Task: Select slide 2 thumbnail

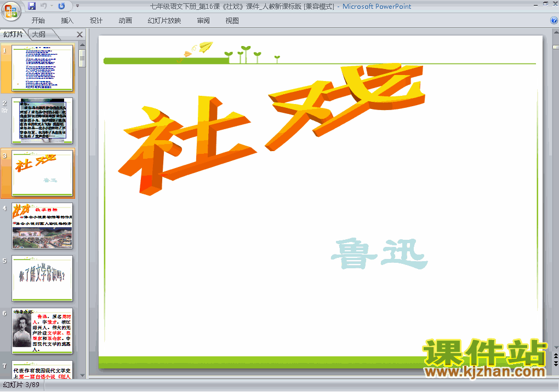Action: [x=42, y=120]
